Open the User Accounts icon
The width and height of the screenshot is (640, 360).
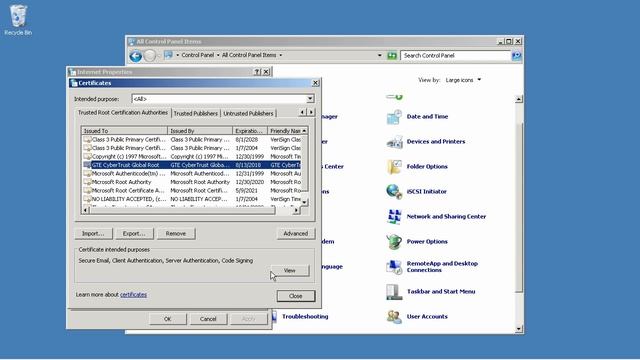click(x=394, y=317)
